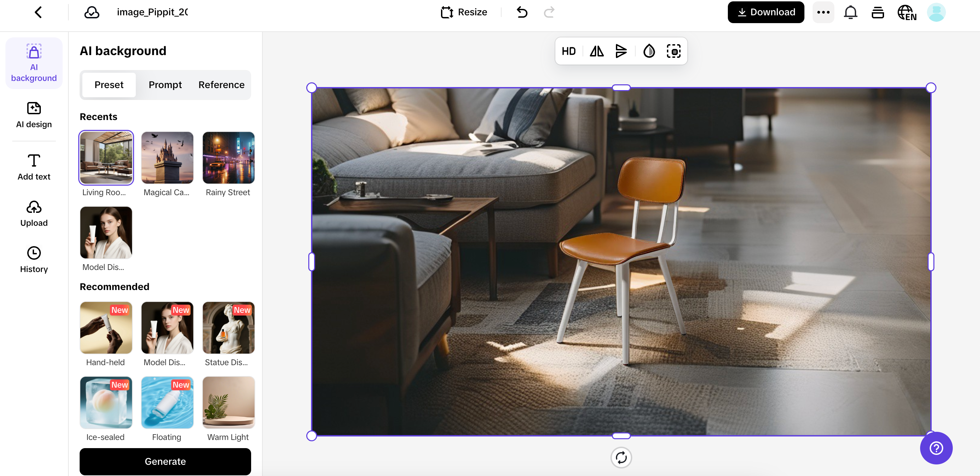Click the cloud save icon
Screen dimensions: 980x476
click(x=92, y=12)
